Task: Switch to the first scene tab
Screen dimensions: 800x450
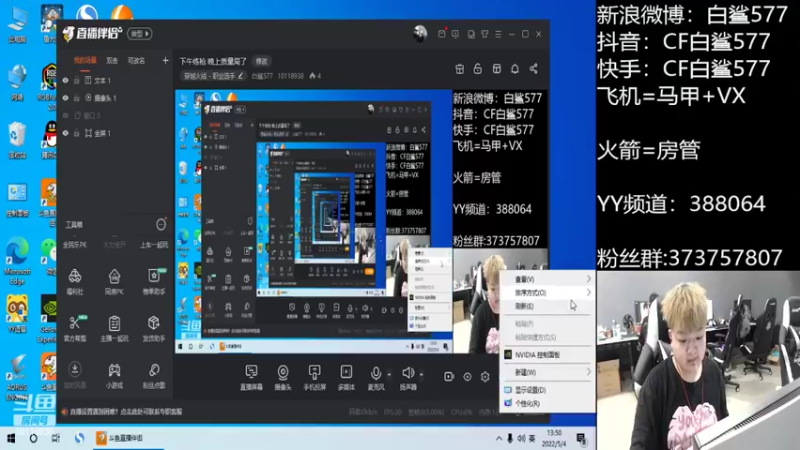Action: [x=85, y=61]
